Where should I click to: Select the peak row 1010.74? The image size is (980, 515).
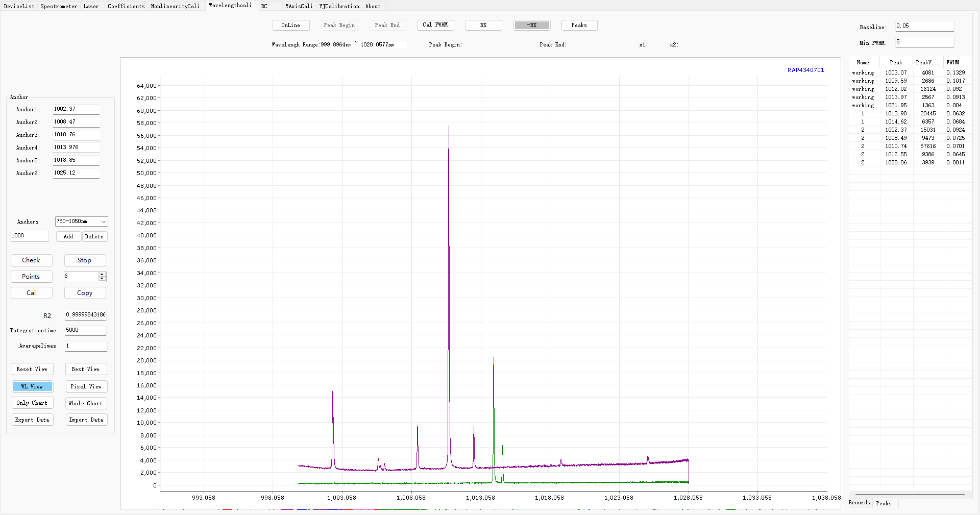[910, 146]
